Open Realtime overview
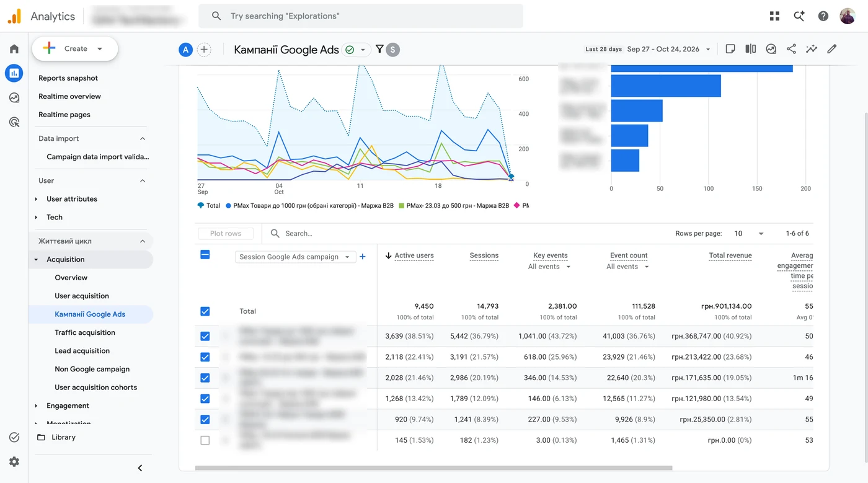Screen dimensions: 868x483 [69, 97]
